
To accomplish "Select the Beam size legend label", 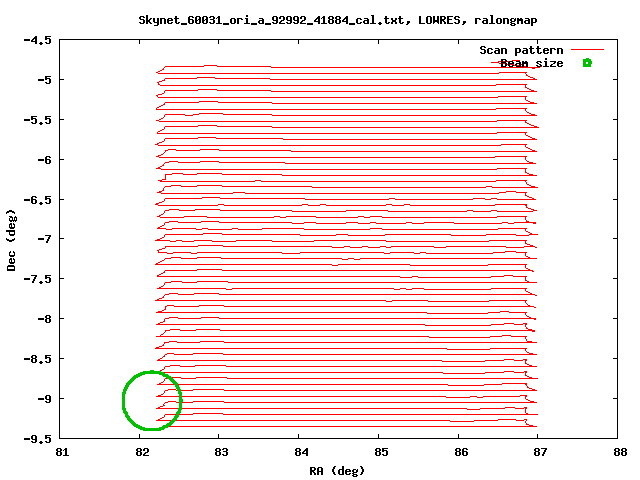I will point(532,63).
